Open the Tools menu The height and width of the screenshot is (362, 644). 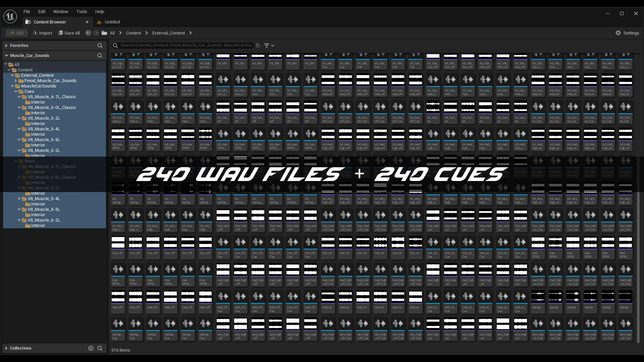tap(82, 11)
